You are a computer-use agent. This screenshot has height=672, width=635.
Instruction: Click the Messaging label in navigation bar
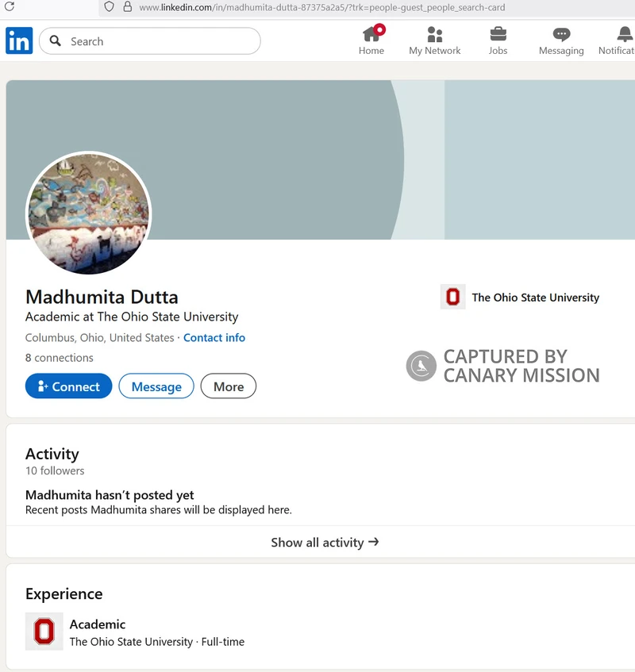point(561,51)
